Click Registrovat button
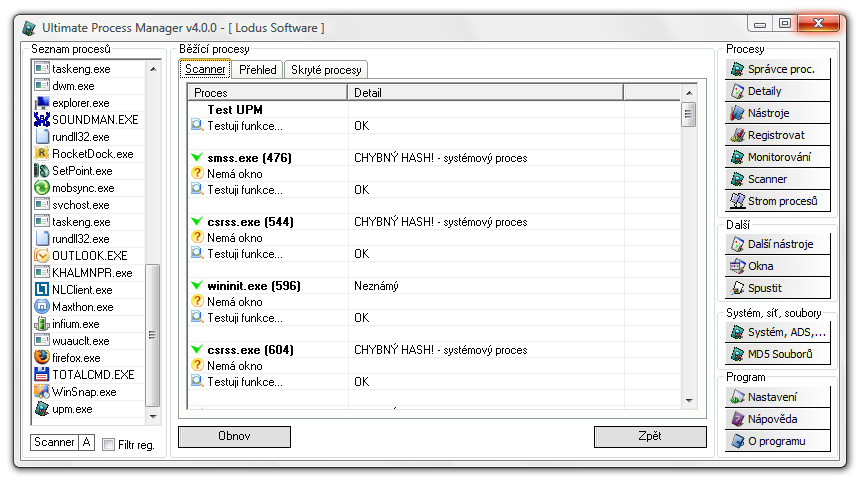 [x=777, y=135]
